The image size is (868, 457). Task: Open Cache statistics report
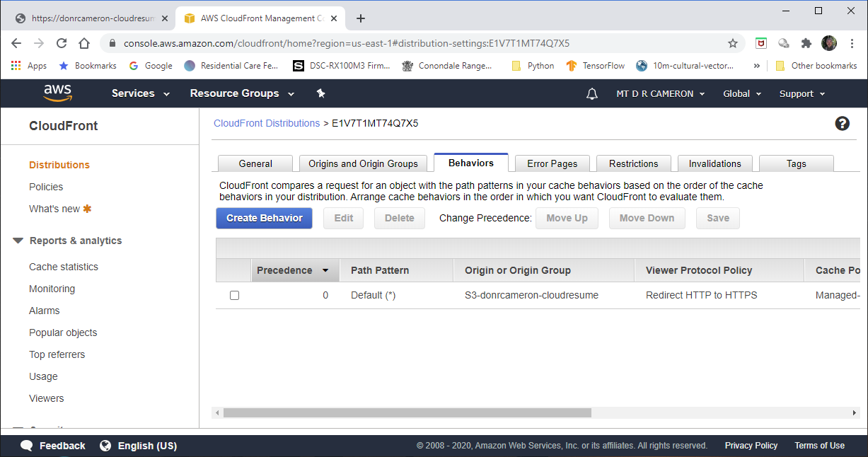coord(64,267)
